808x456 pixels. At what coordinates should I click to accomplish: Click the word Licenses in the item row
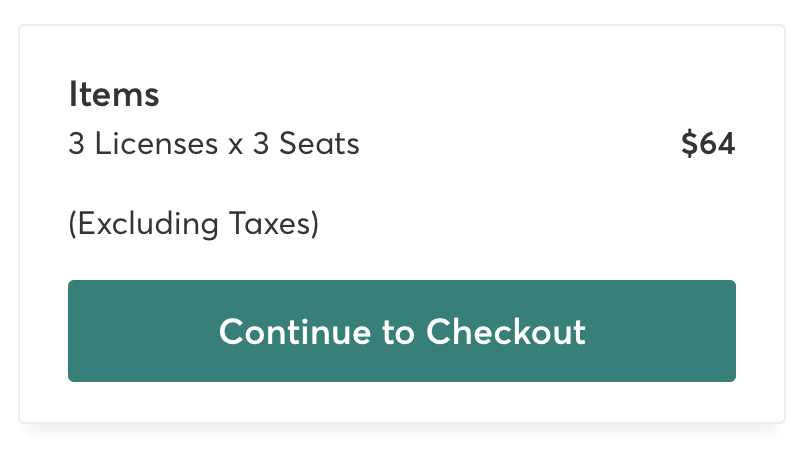156,143
